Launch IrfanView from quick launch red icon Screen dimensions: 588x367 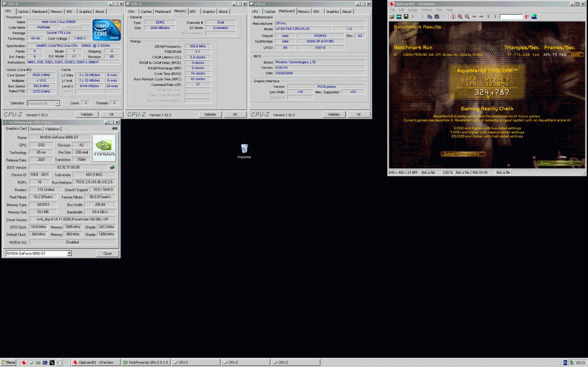24,363
